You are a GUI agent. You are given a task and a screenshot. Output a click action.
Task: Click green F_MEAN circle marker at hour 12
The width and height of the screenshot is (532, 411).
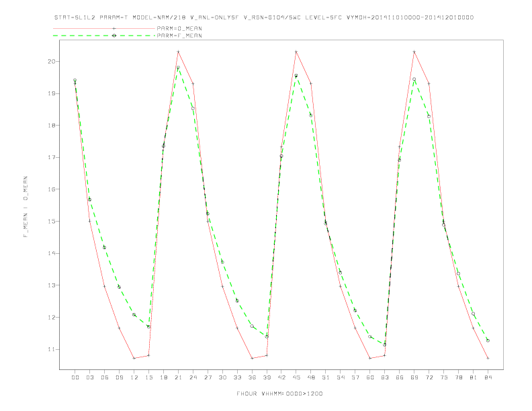pyautogui.click(x=134, y=315)
